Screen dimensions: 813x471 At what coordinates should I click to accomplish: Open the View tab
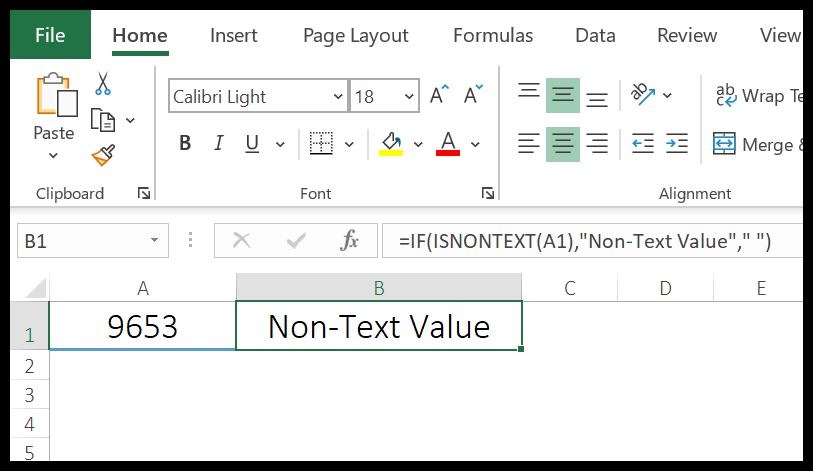click(780, 35)
